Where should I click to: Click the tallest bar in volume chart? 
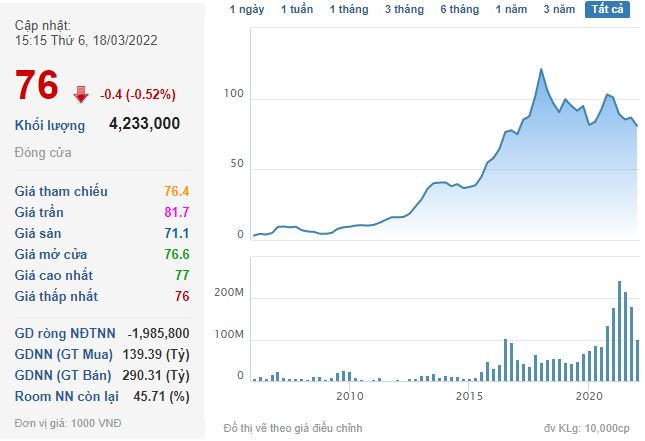(x=620, y=283)
